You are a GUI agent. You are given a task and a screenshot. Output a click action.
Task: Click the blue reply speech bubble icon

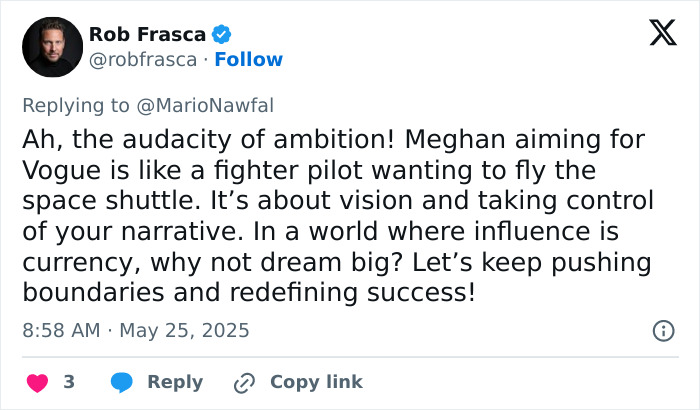(122, 382)
